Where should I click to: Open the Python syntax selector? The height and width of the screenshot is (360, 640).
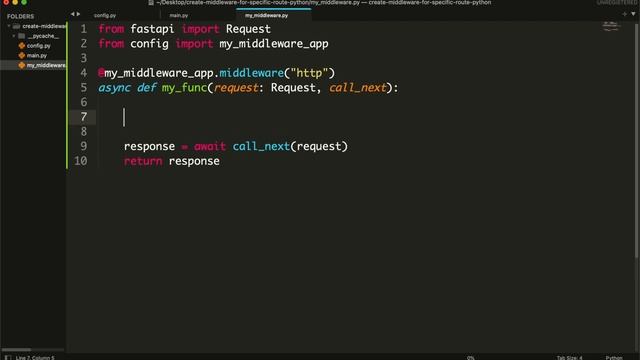pyautogui.click(x=614, y=358)
